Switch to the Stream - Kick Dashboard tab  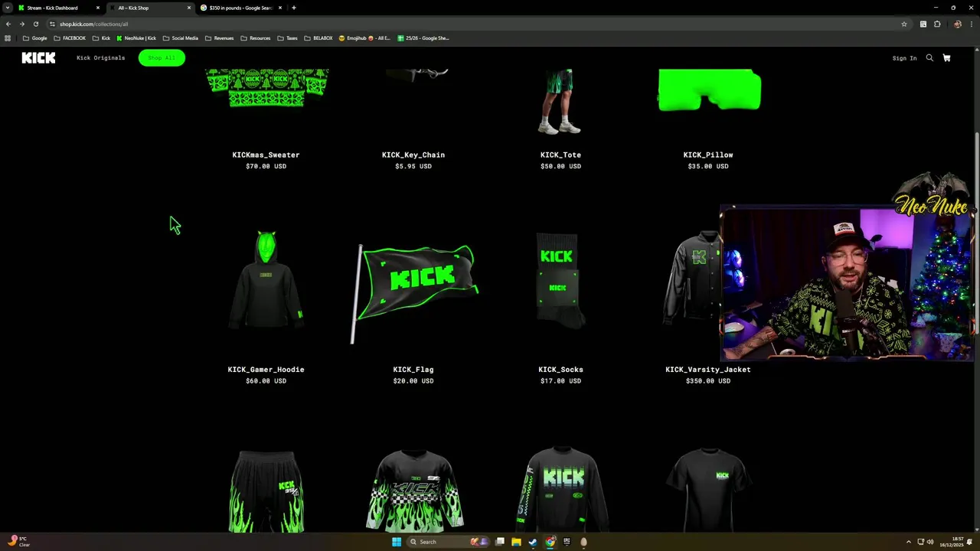click(59, 8)
